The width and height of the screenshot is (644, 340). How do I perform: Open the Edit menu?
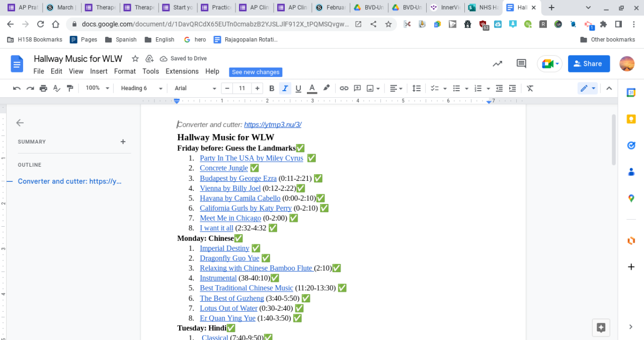[x=56, y=72]
